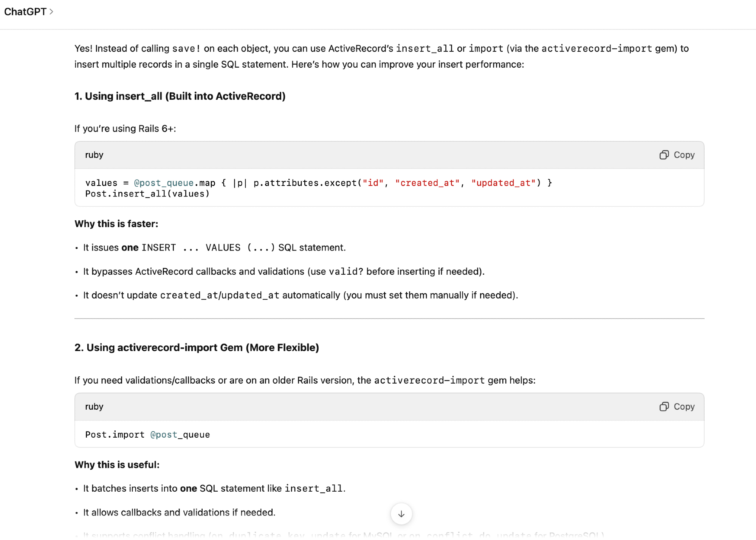
Task: Click the Why this is faster text
Action: 116,224
